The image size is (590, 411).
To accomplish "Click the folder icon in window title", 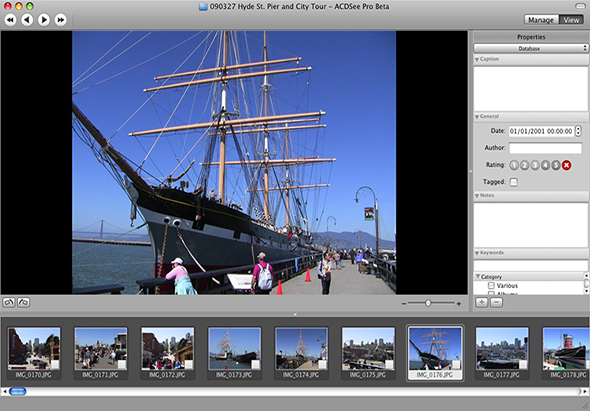I will [203, 6].
